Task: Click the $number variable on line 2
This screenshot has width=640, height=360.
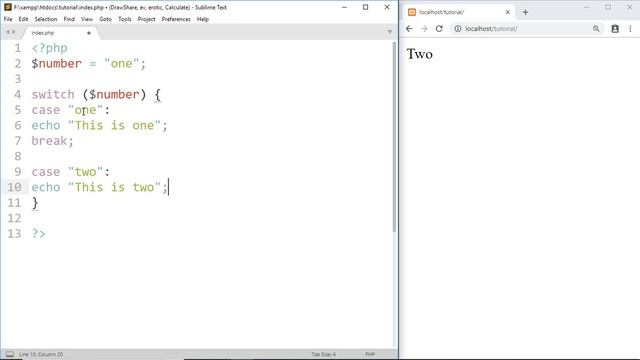Action: coord(57,64)
